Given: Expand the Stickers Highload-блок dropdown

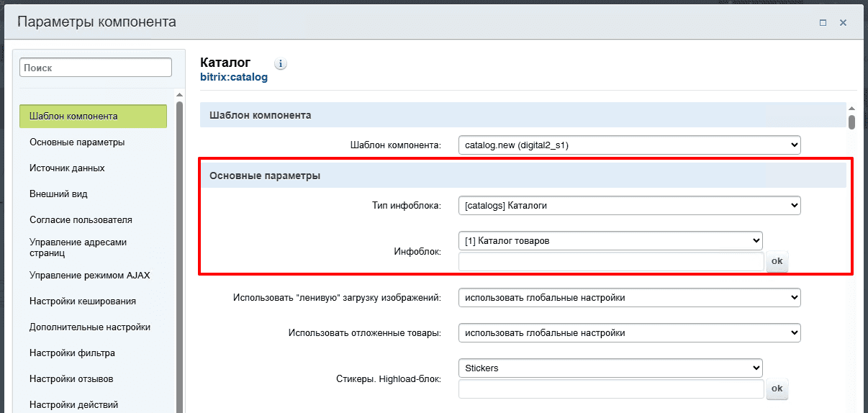Looking at the screenshot, I should 610,368.
